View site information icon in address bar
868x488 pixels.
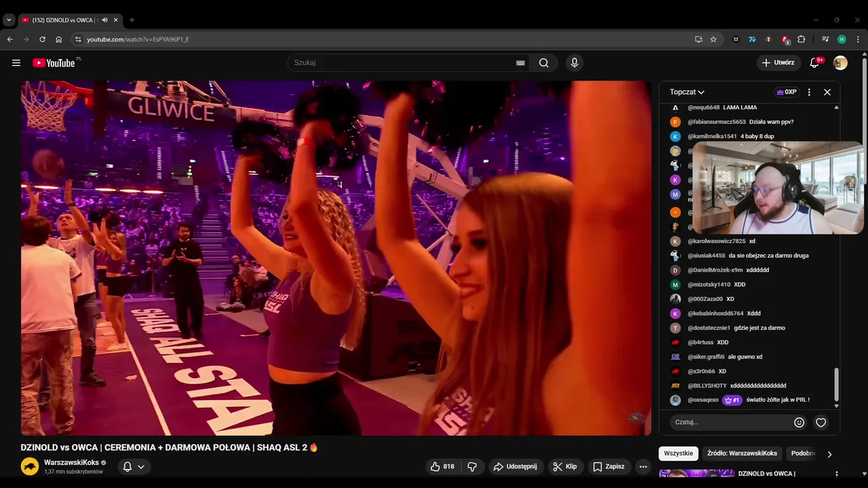coord(78,39)
